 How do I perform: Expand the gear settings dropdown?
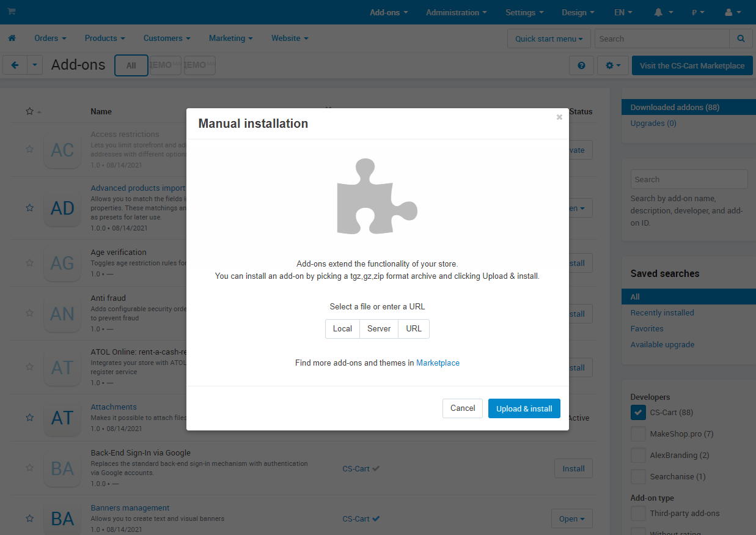612,65
